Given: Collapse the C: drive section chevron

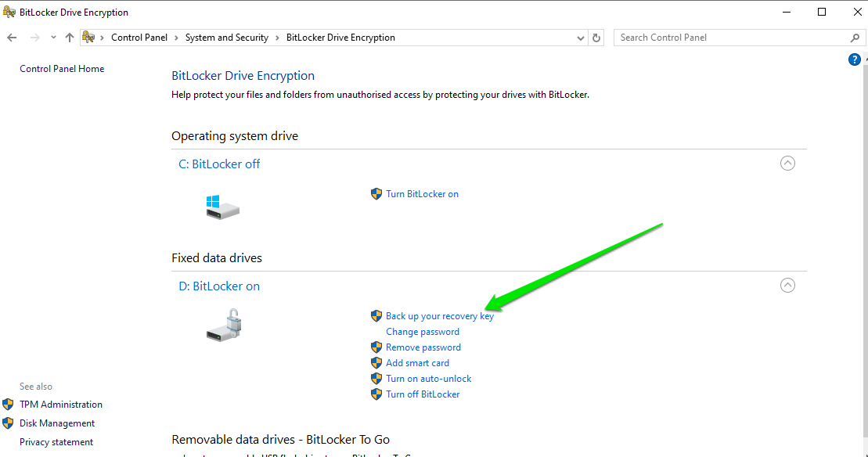Looking at the screenshot, I should click(788, 164).
